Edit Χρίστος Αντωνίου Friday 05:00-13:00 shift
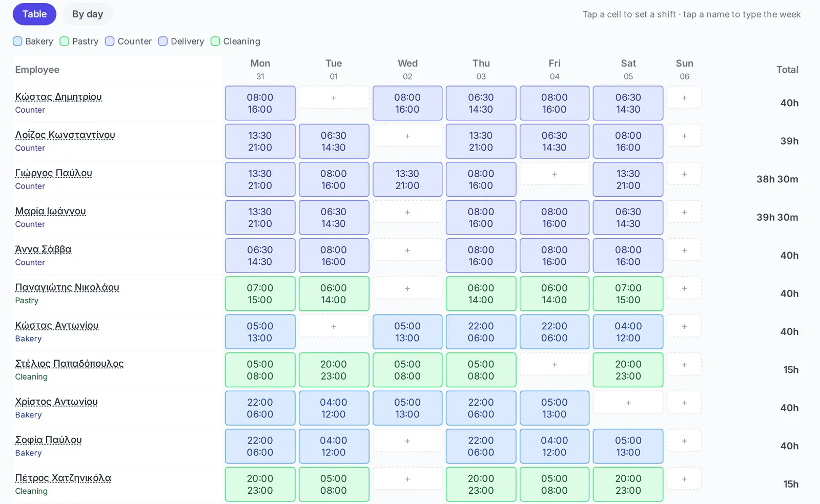 [555, 408]
